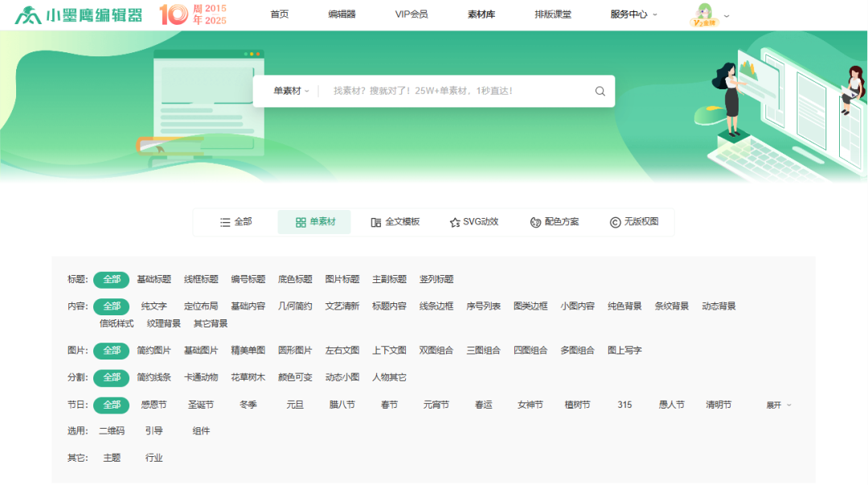Go to the VIP会员 page
The height and width of the screenshot is (485, 868).
[x=408, y=14]
